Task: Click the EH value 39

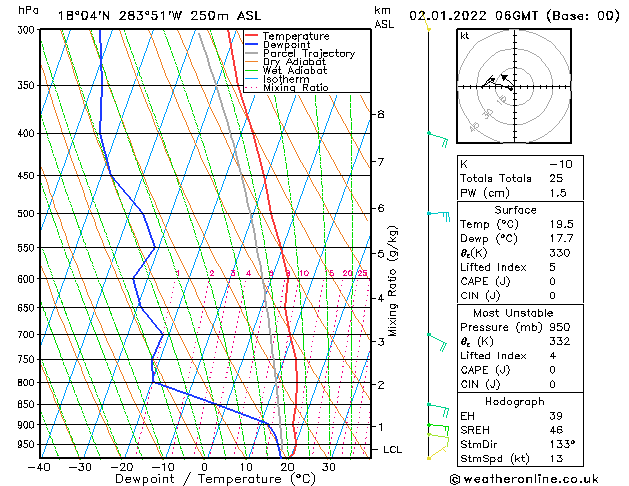Action: point(556,416)
